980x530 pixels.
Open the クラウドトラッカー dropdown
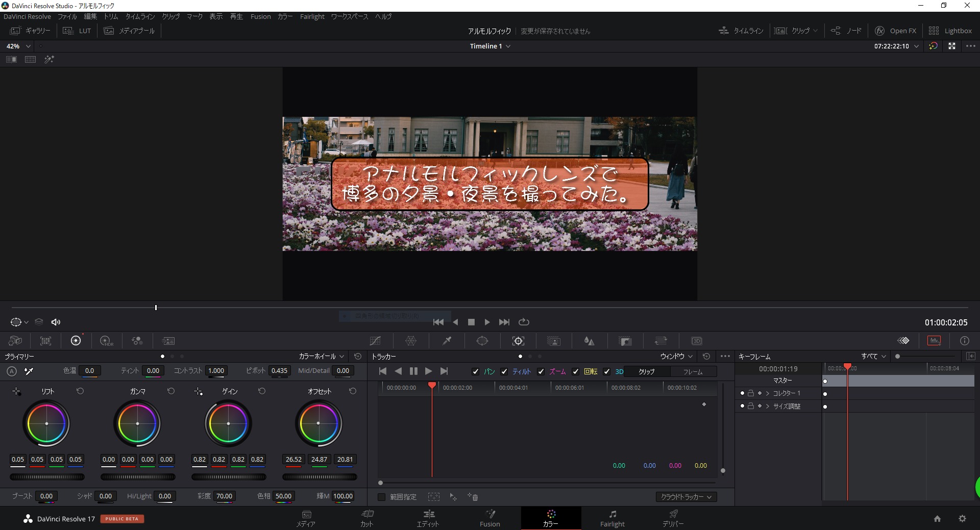click(686, 497)
